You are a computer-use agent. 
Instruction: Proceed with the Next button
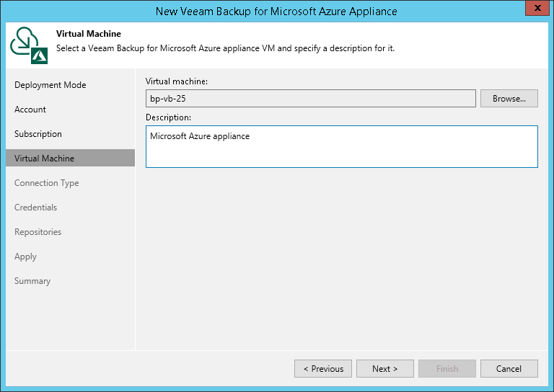(x=384, y=369)
